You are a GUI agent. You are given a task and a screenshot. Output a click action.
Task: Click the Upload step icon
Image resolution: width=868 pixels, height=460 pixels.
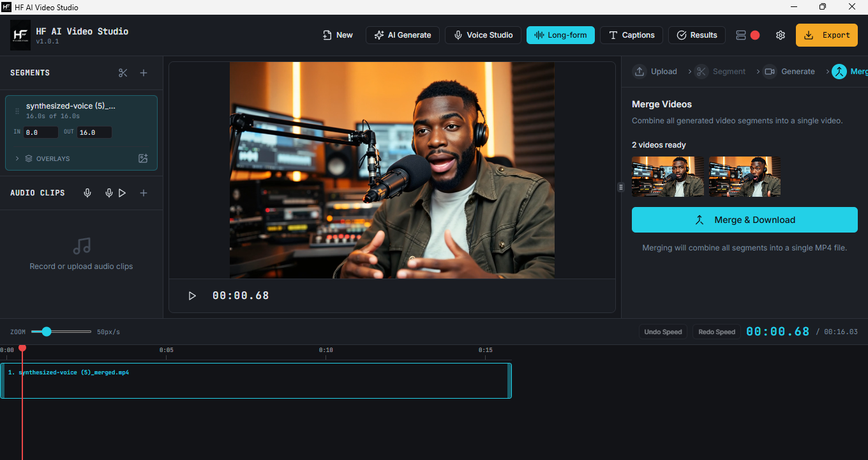click(640, 72)
